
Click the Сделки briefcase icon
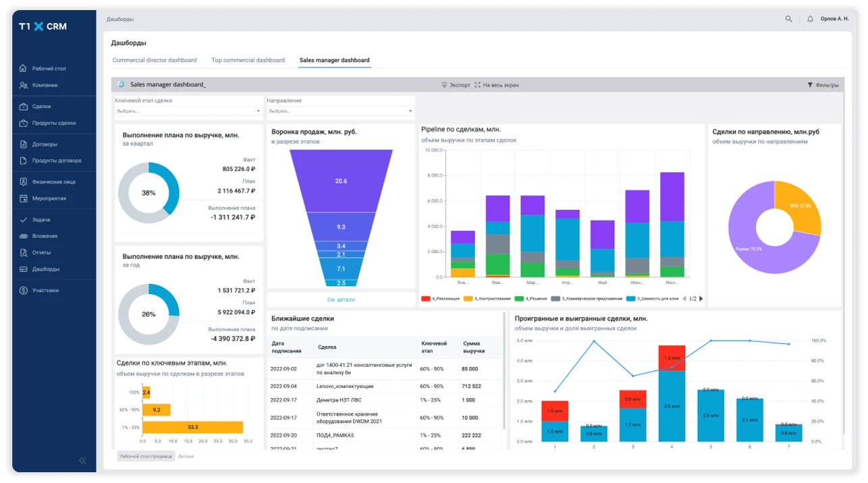24,107
